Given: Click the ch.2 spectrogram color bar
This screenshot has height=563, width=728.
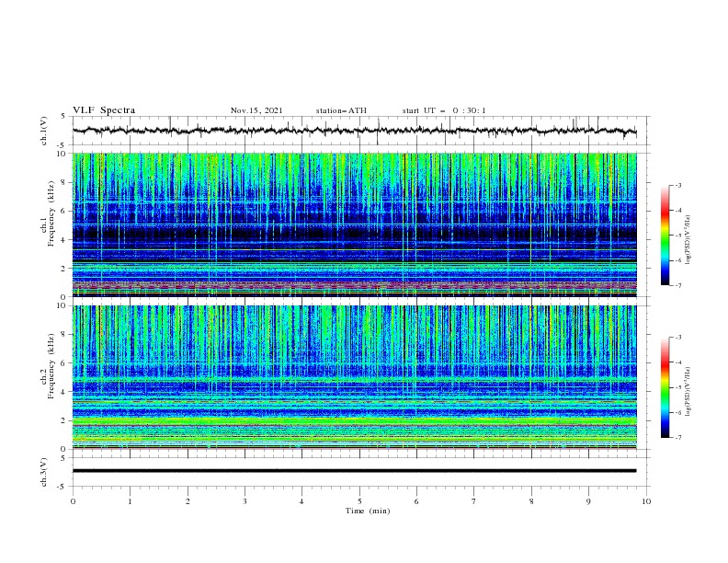Looking at the screenshot, I should tap(665, 387).
